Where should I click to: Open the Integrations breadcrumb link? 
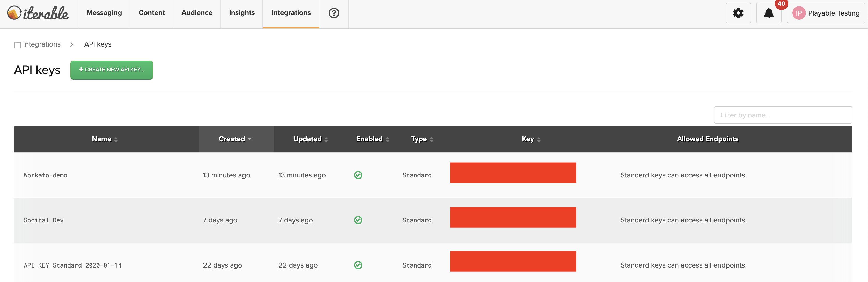click(41, 44)
